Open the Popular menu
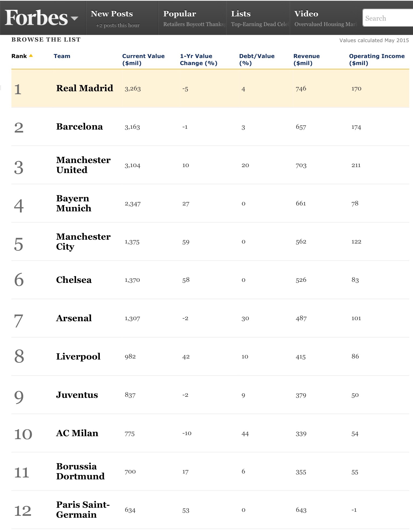This screenshot has height=532, width=413. pos(179,14)
